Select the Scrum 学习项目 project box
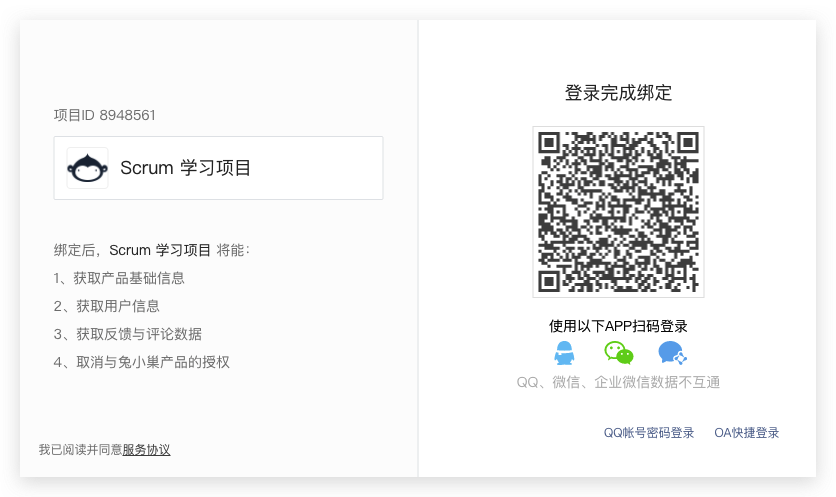The width and height of the screenshot is (836, 497). pos(219,168)
